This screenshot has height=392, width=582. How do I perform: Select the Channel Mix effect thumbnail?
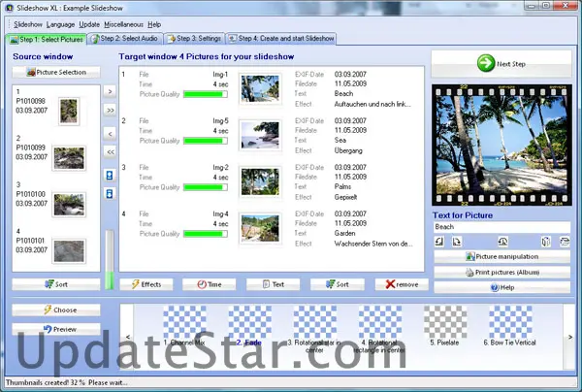coord(184,322)
